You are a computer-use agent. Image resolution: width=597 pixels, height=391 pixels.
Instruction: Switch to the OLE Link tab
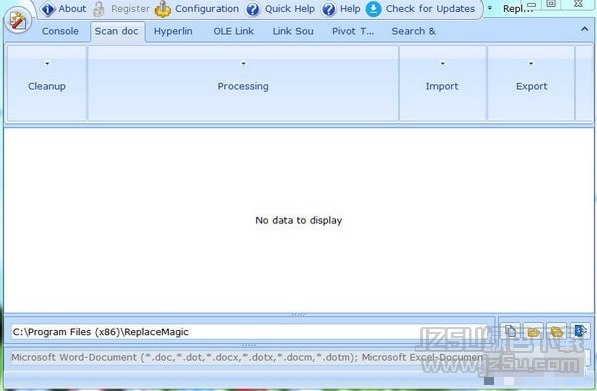[233, 31]
